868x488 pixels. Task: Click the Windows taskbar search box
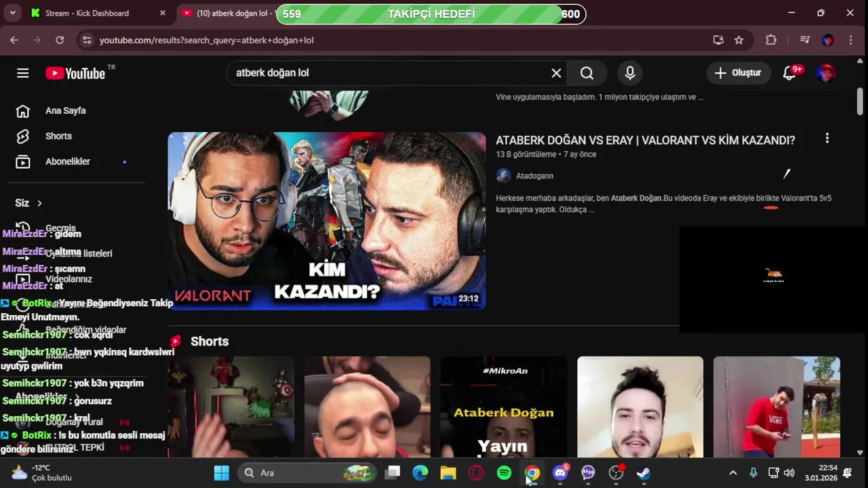tap(309, 473)
